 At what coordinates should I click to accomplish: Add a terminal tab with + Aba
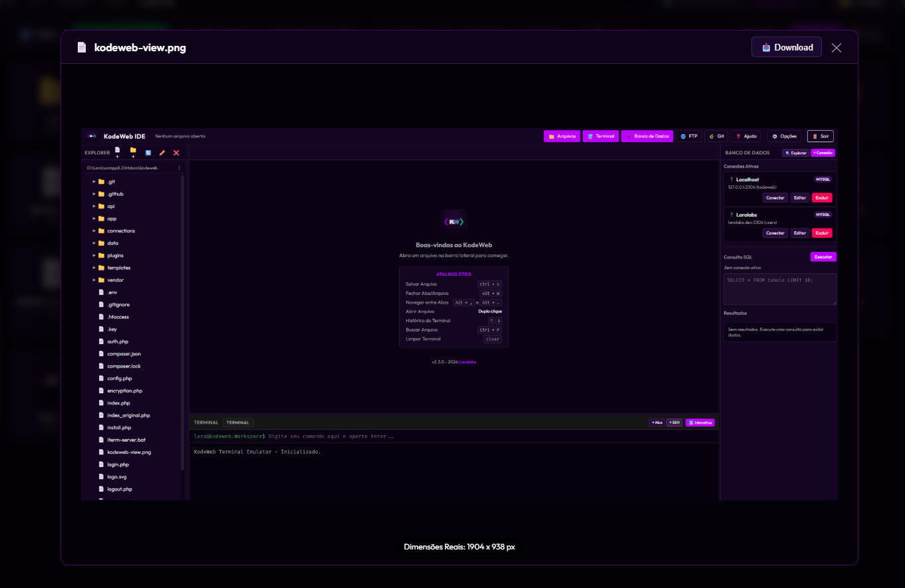(x=657, y=423)
